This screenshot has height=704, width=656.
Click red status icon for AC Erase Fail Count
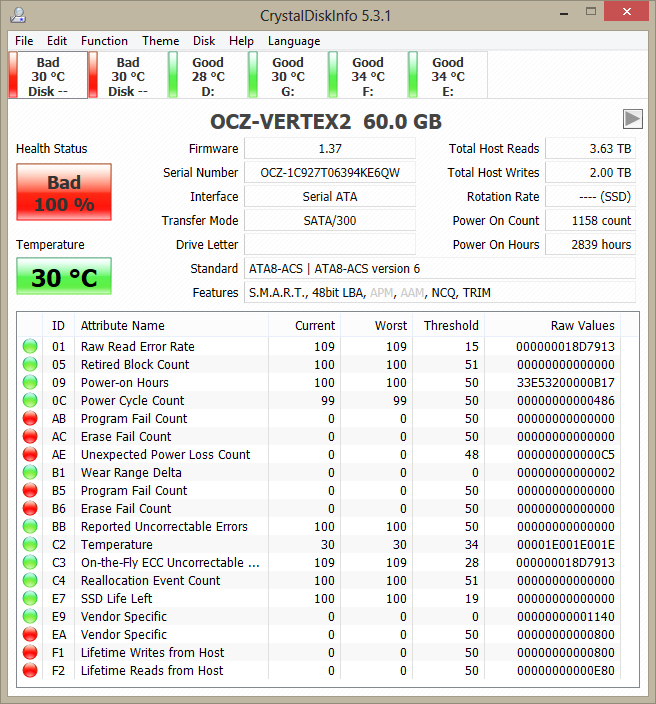click(30, 436)
